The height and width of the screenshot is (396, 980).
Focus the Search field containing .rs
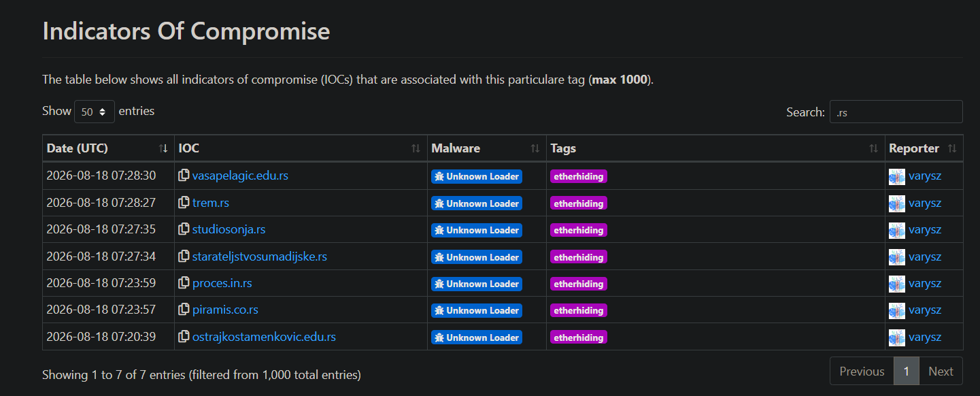tap(896, 112)
